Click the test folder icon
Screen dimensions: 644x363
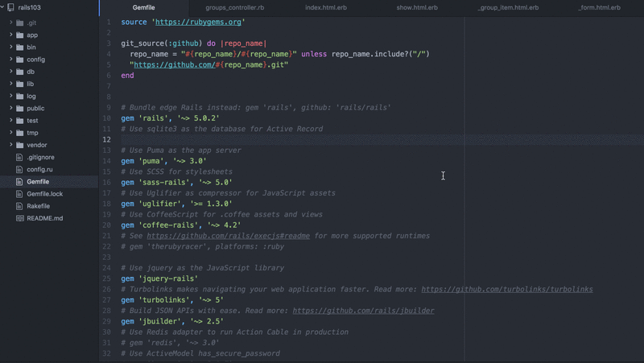pos(19,121)
